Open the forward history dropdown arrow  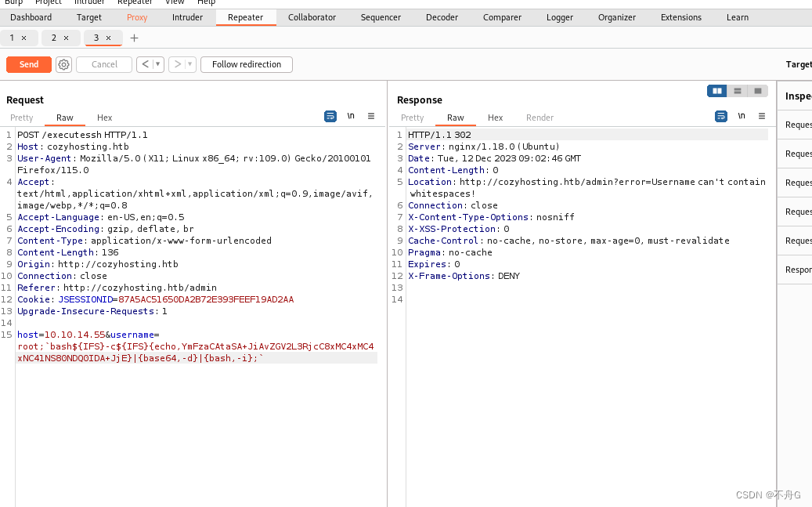[190, 64]
